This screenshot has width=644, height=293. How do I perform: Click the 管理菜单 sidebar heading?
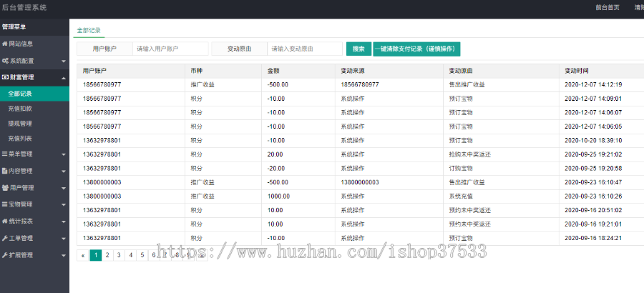(x=14, y=27)
